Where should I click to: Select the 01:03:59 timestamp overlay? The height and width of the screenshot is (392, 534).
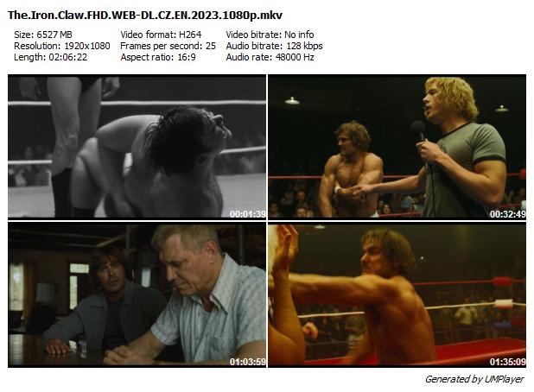pyautogui.click(x=248, y=362)
